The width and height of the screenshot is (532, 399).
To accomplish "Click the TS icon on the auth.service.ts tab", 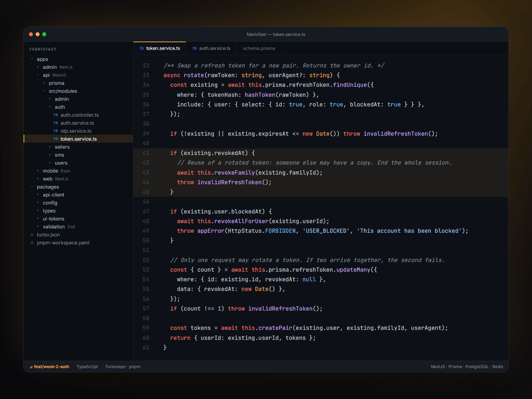I will [x=194, y=49].
